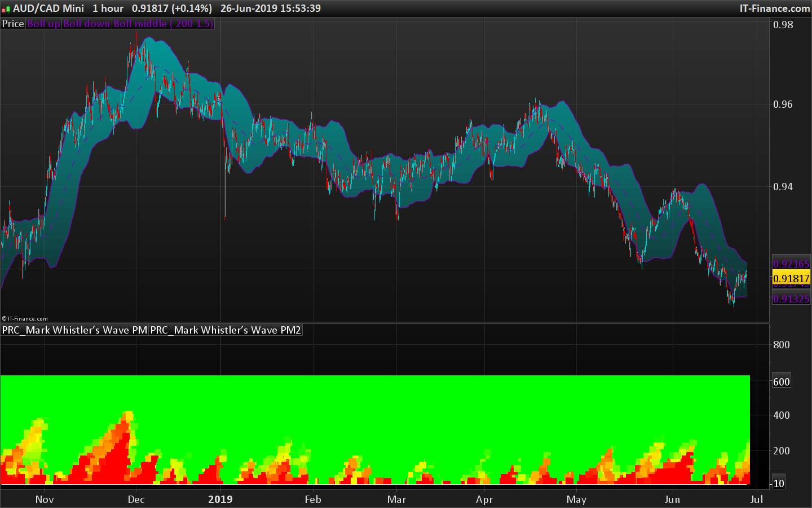The width and height of the screenshot is (812, 508).
Task: Click the 2019 label on time axis
Action: pyautogui.click(x=220, y=500)
